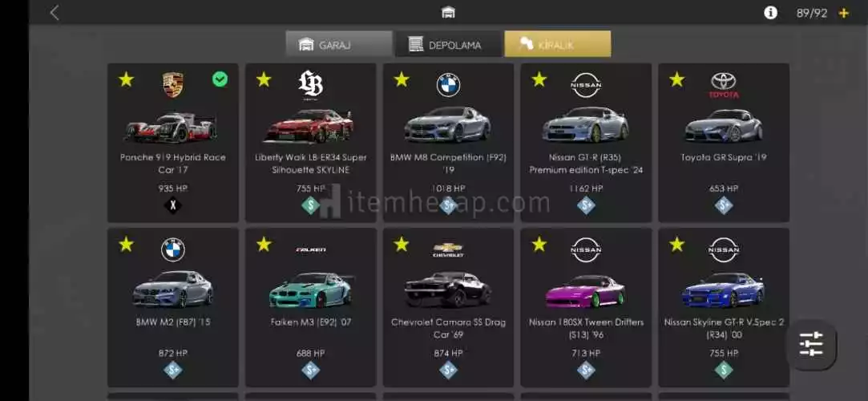Select BMW M2 (F87) '15 label

coord(172,322)
